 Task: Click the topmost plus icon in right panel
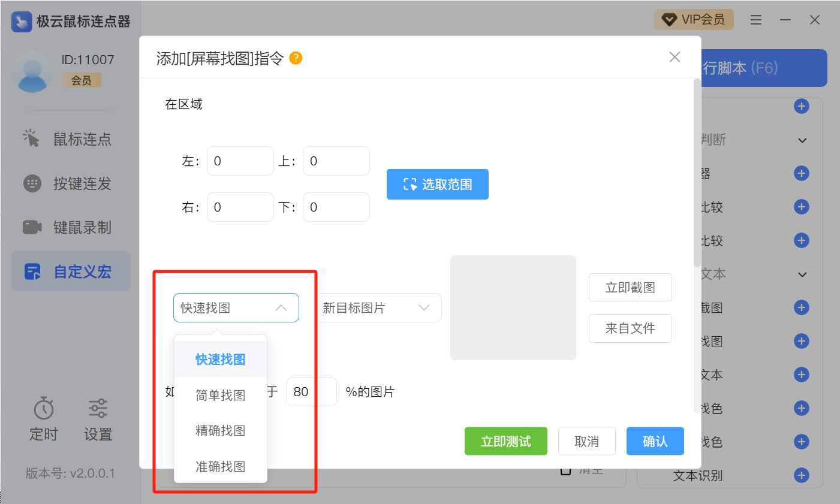coord(801,106)
